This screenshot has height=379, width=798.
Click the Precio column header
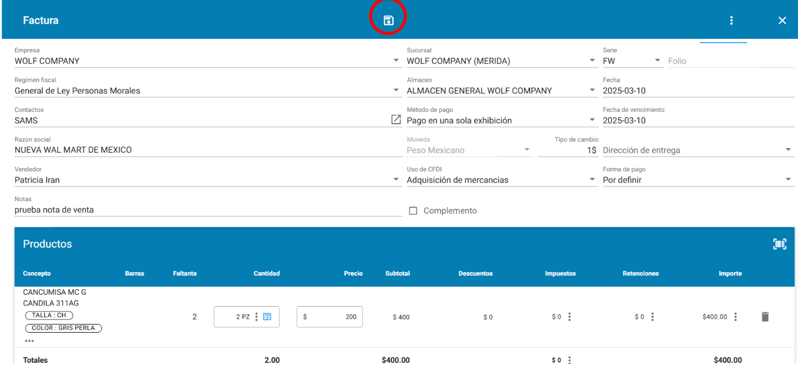(353, 274)
